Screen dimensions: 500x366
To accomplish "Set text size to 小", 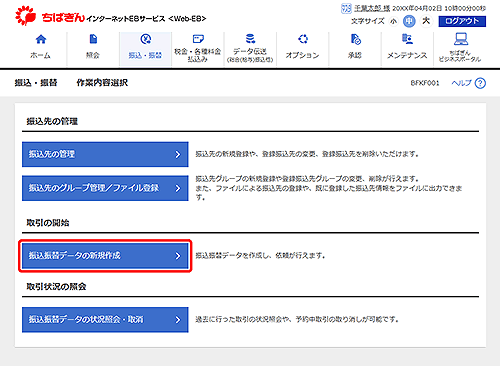I will pos(394,21).
